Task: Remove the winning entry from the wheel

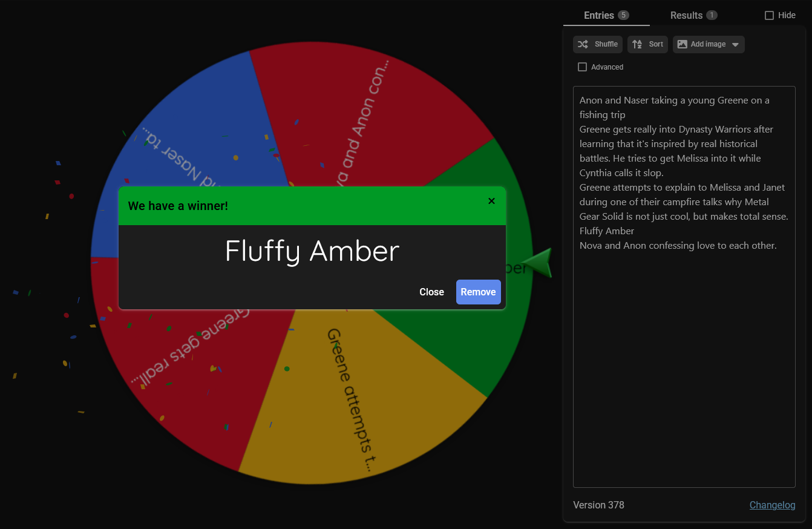Action: pos(478,292)
